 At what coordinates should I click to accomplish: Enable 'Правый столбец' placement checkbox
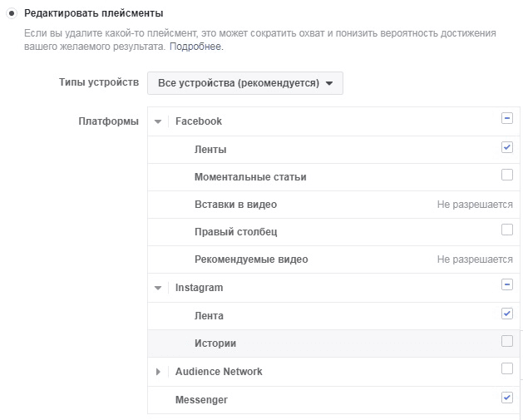point(506,230)
